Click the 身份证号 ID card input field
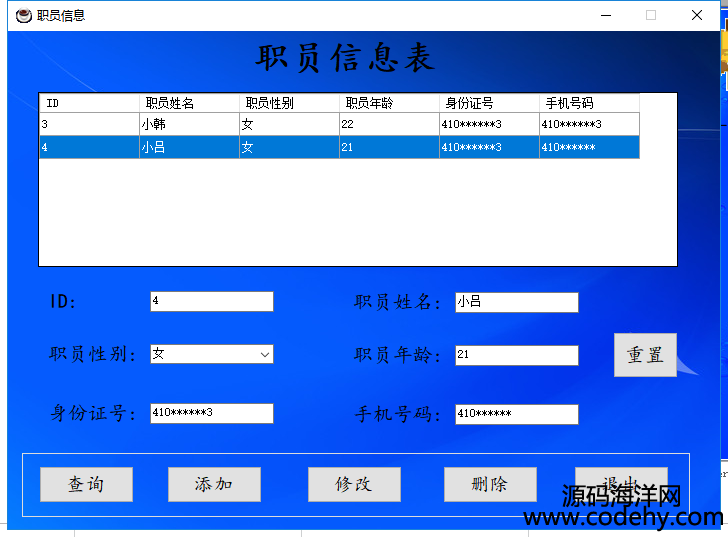Viewport: 728px width, 537px height. [211, 413]
